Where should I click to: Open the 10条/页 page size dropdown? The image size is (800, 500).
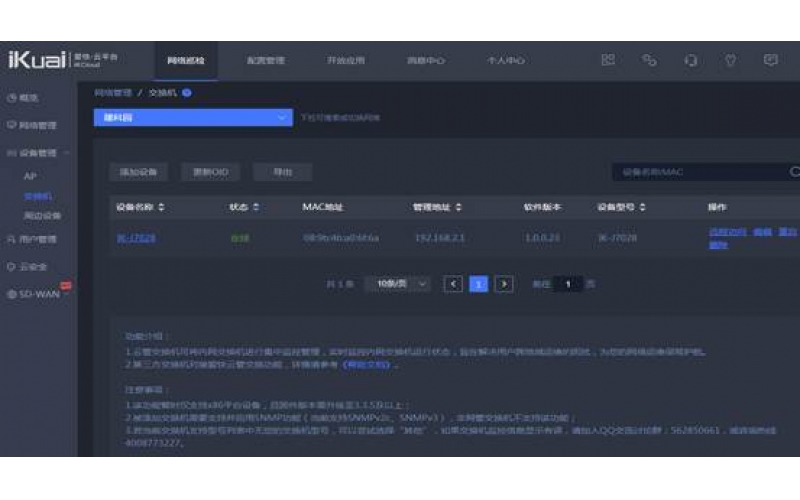click(399, 284)
